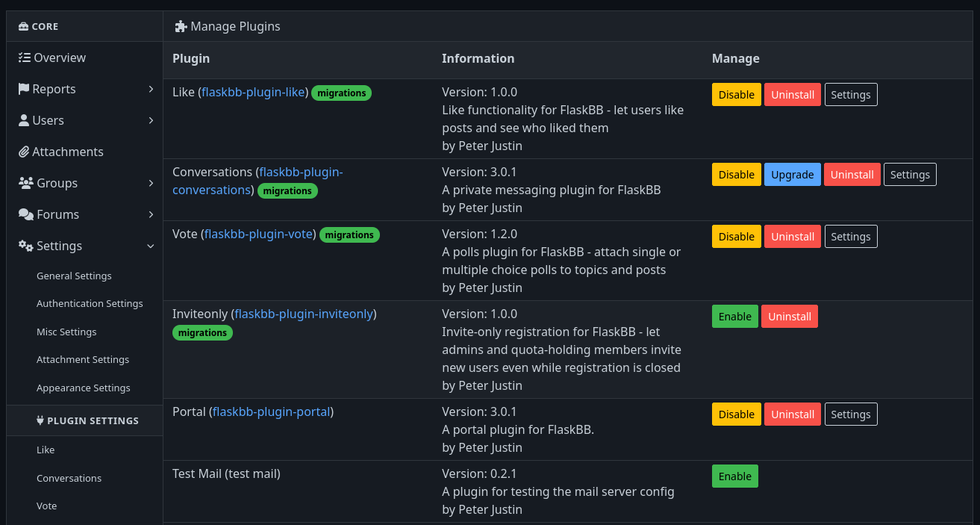Screen dimensions: 980x525
Task: Uninstall the Conversations plugin
Action: [852, 175]
